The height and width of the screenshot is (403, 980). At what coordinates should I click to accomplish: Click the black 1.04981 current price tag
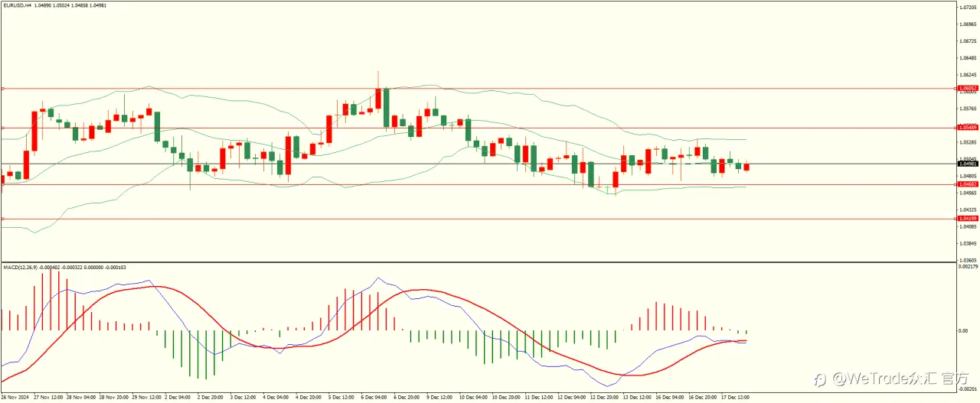[967, 164]
